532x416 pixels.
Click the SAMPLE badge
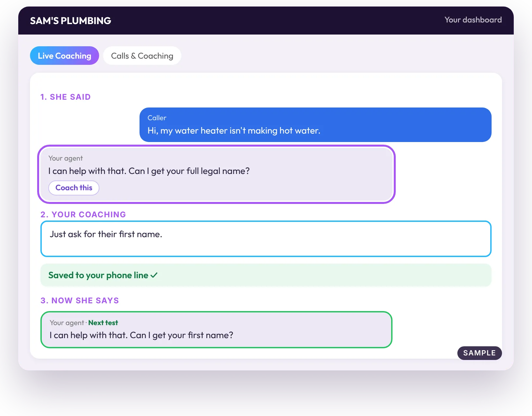[480, 353]
